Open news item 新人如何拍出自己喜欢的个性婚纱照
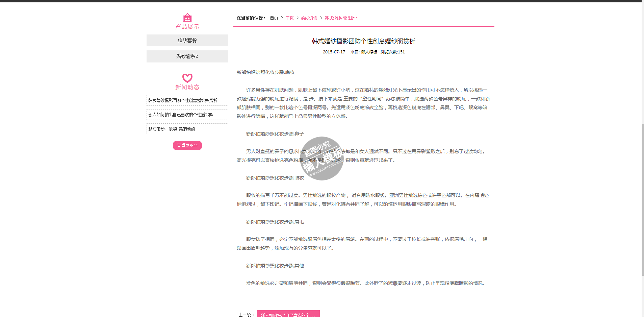This screenshot has width=644, height=317. [x=181, y=115]
